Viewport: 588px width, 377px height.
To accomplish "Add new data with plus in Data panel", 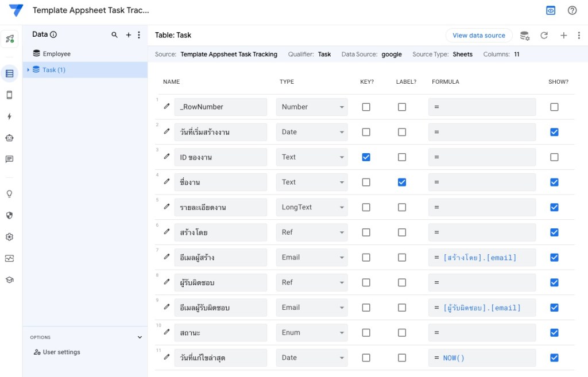I will 128,35.
